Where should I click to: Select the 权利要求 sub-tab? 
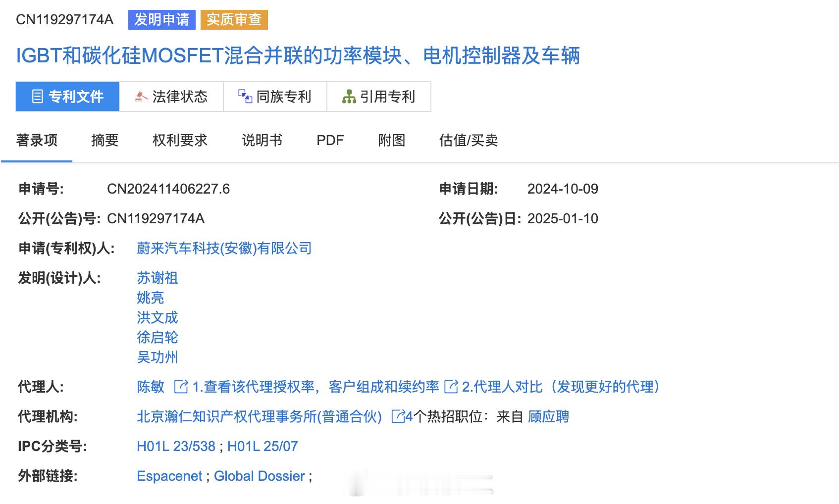[x=180, y=140]
